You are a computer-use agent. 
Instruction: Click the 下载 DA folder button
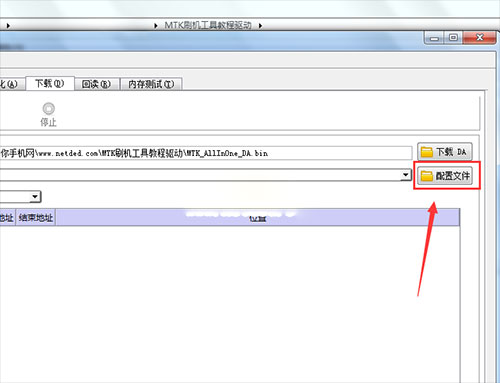[445, 152]
